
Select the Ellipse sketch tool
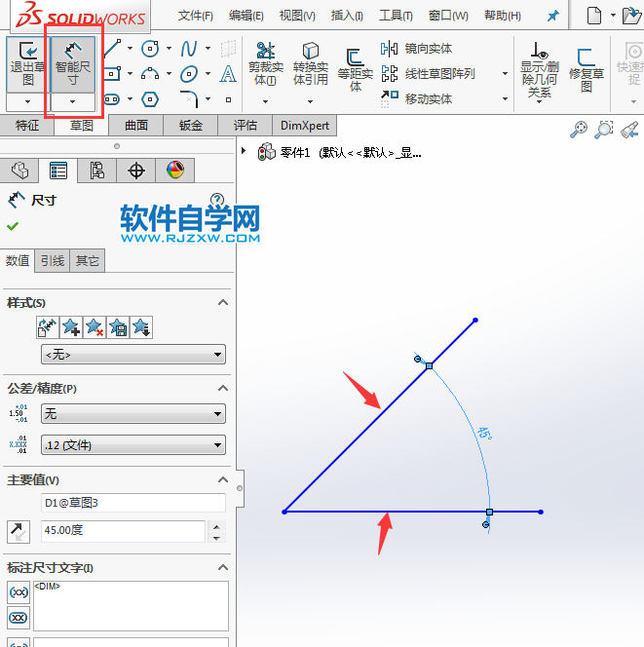coord(189,74)
